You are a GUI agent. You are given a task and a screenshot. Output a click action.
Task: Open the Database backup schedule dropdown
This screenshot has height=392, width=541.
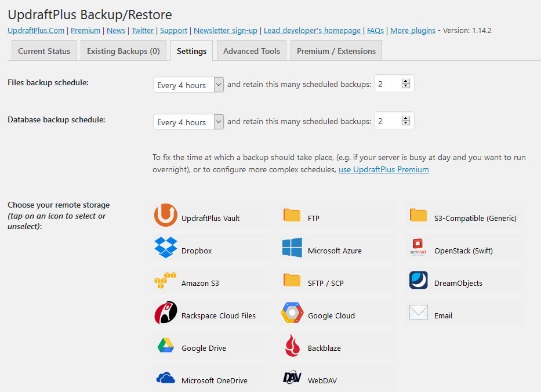tap(188, 122)
